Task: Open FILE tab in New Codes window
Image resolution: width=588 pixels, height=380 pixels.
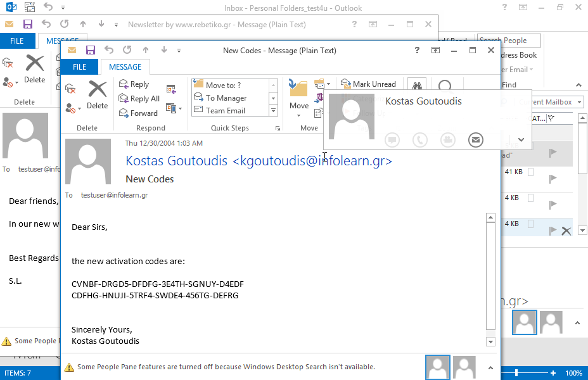Action: point(79,67)
